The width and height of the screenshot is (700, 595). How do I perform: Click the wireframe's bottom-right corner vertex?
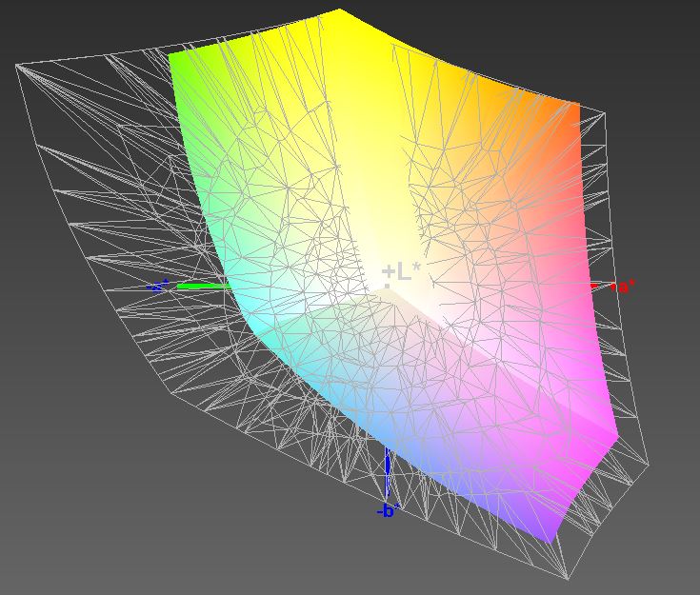[570, 578]
